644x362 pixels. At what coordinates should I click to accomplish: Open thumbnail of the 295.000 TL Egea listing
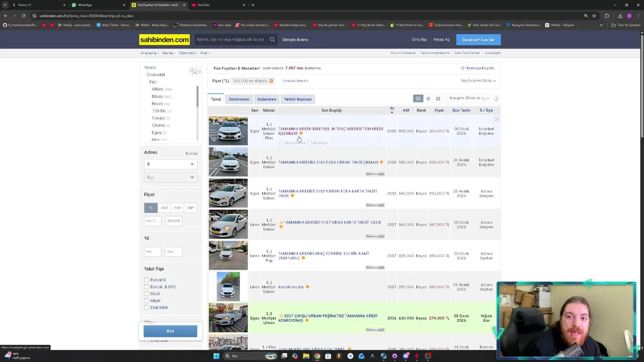click(x=228, y=162)
